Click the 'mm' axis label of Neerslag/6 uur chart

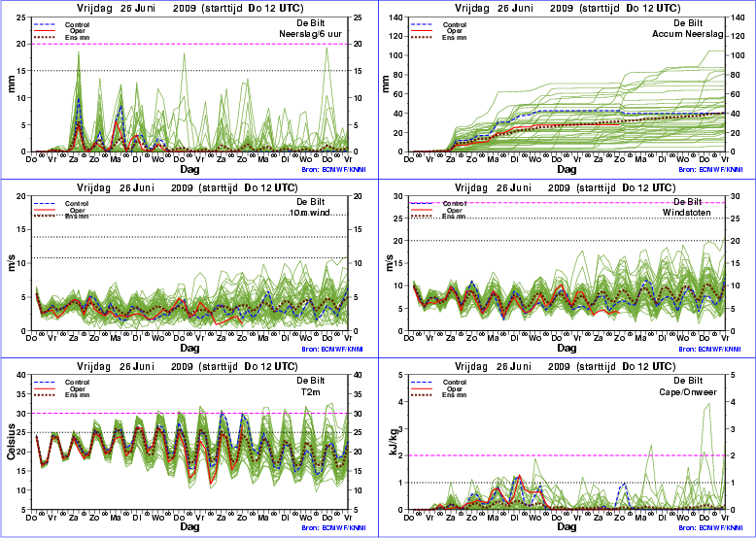(11, 85)
